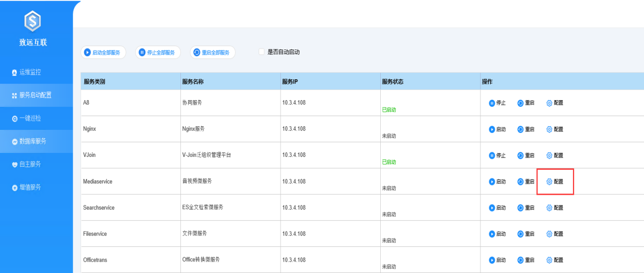
Task: Restart the VJoin service
Action: click(526, 155)
